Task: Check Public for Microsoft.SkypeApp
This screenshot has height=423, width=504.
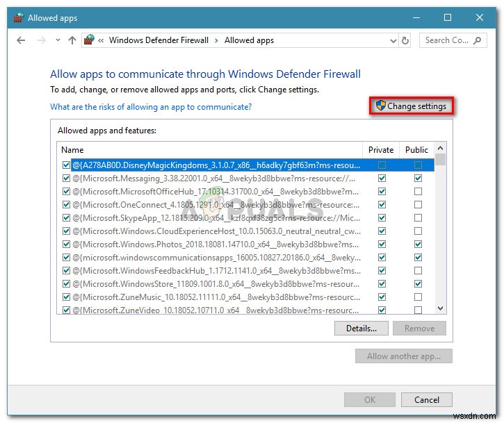Action: (x=418, y=218)
